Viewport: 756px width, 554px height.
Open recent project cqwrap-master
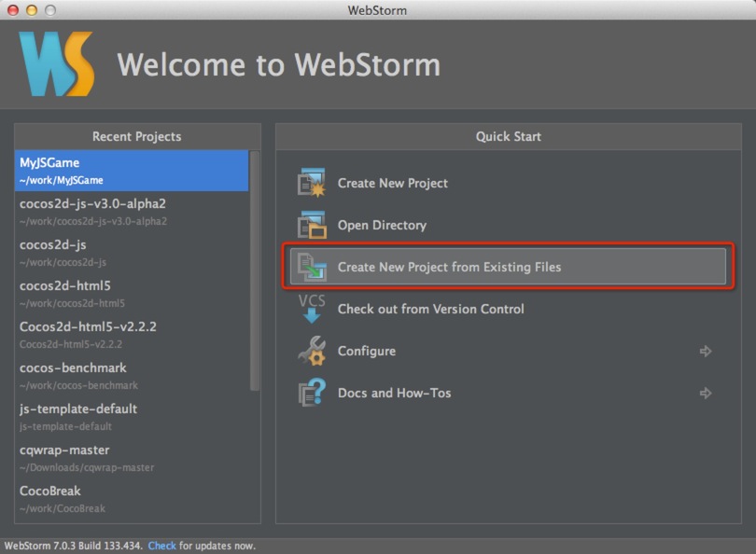(x=132, y=458)
